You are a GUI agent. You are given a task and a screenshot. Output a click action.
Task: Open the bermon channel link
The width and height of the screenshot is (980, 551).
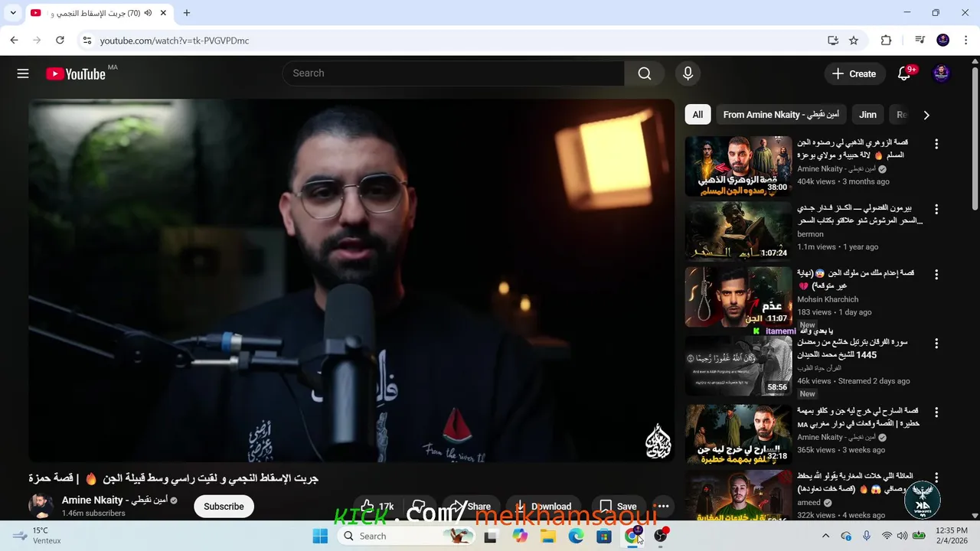810,234
